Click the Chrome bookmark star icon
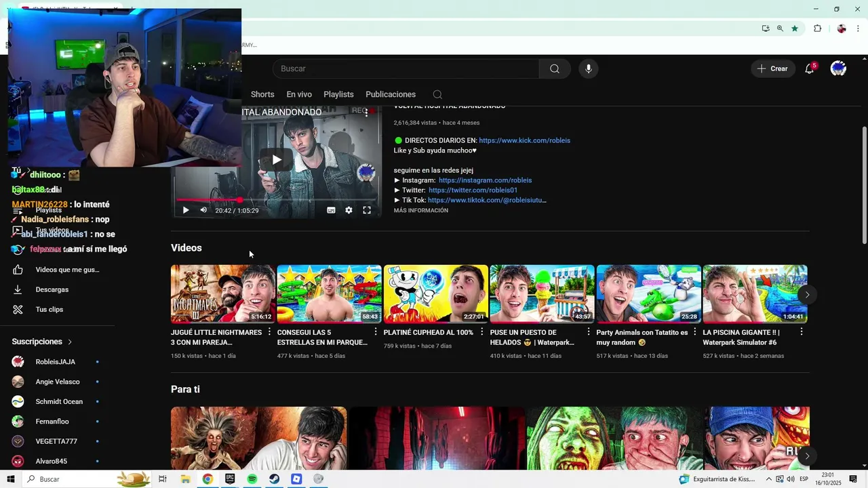 pos(795,28)
